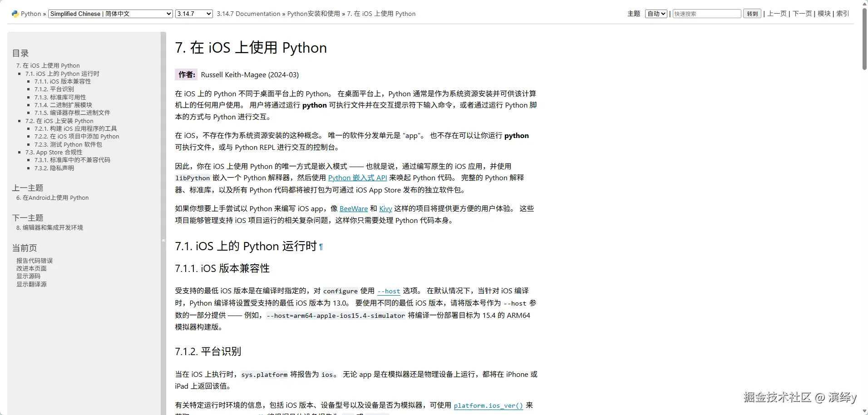This screenshot has height=415, width=868.
Task: Jump to 7.1. iOS 上的 Python 运行时 in contents
Action: (x=62, y=74)
